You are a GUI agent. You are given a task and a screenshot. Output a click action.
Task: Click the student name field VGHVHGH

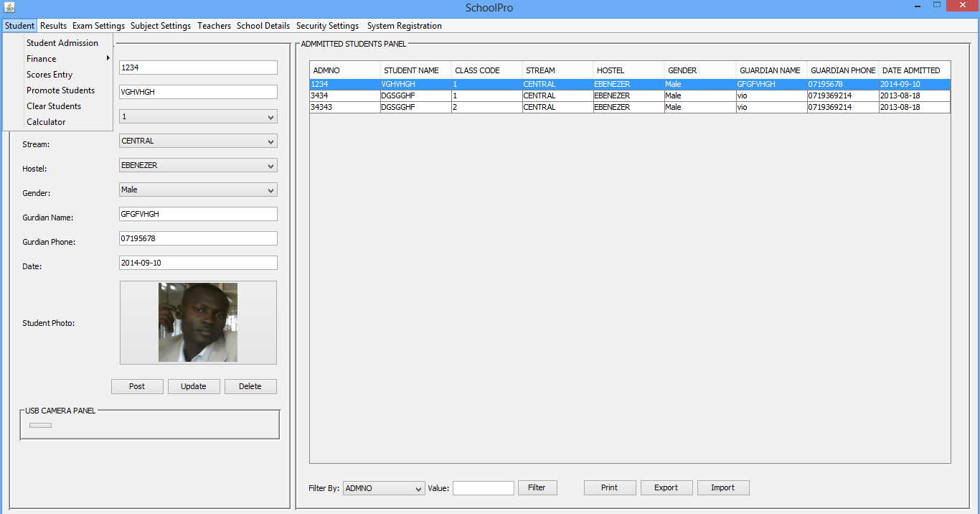(198, 92)
